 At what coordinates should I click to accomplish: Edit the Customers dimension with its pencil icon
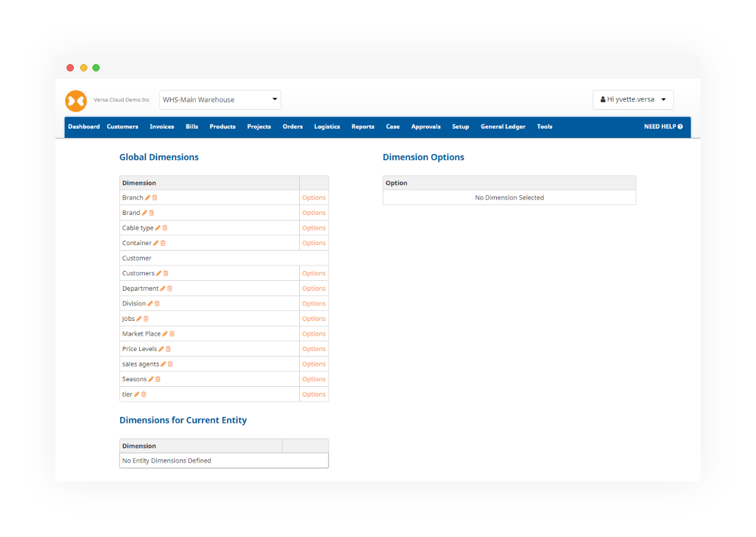tap(159, 273)
